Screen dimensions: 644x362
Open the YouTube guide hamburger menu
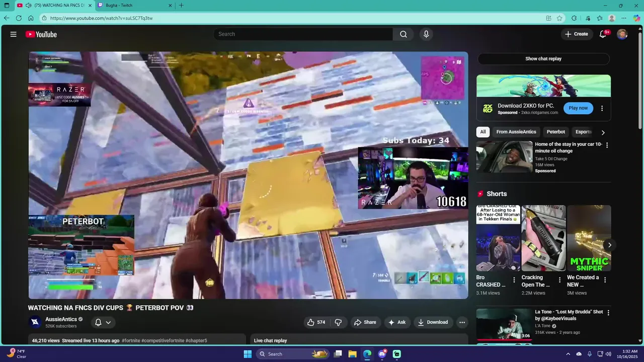(x=14, y=34)
